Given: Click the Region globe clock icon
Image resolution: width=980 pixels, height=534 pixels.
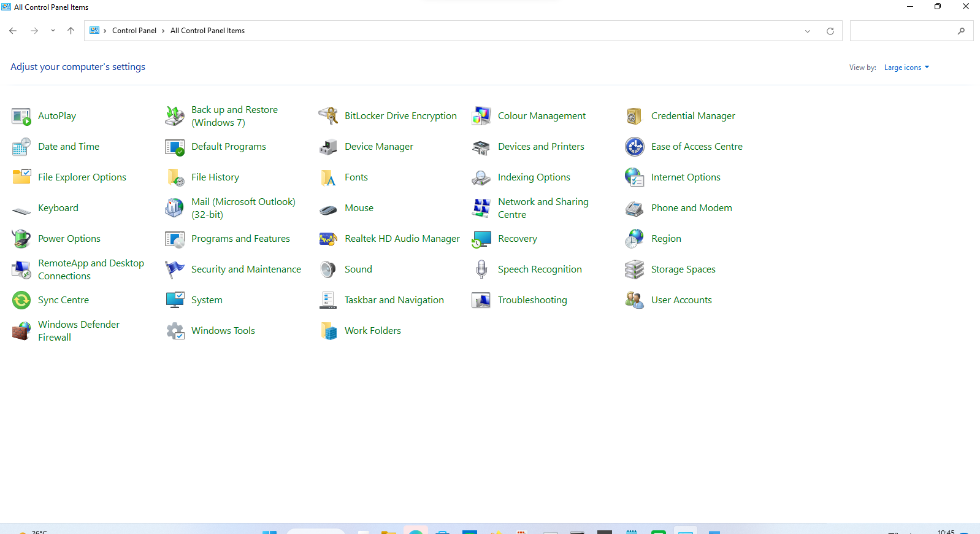Looking at the screenshot, I should click(635, 239).
